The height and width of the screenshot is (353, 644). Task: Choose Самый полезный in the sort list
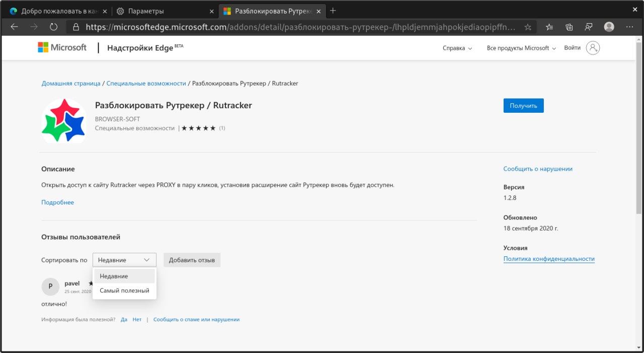point(124,291)
